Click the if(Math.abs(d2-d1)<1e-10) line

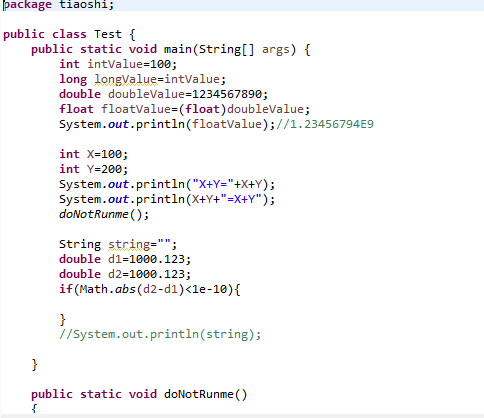(x=150, y=289)
